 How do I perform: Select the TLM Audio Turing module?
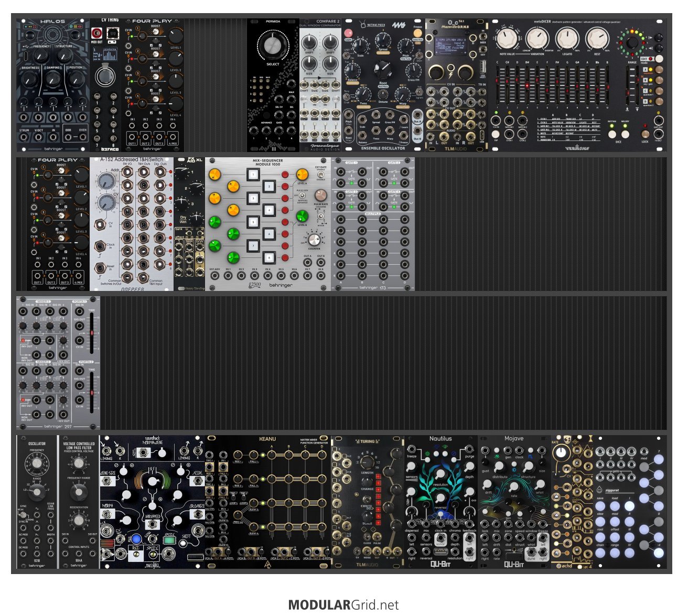click(368, 501)
